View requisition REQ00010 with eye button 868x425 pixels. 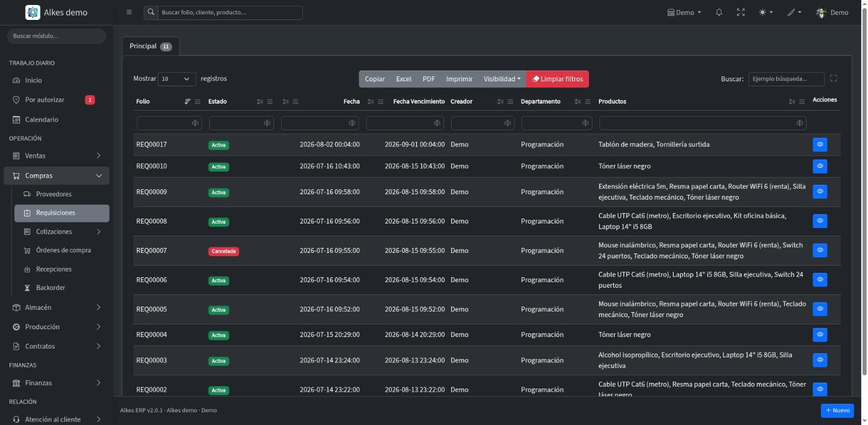pos(820,166)
